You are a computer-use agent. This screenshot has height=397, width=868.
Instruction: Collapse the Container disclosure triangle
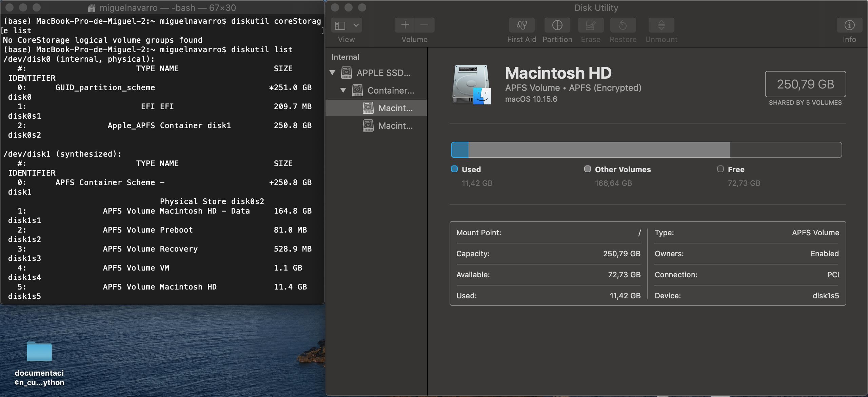[343, 90]
